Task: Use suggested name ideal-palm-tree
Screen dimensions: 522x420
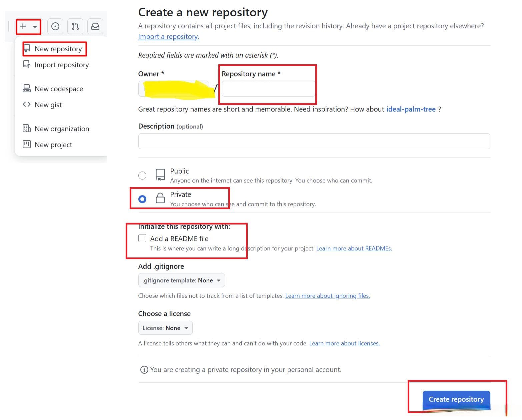Action: tap(411, 109)
